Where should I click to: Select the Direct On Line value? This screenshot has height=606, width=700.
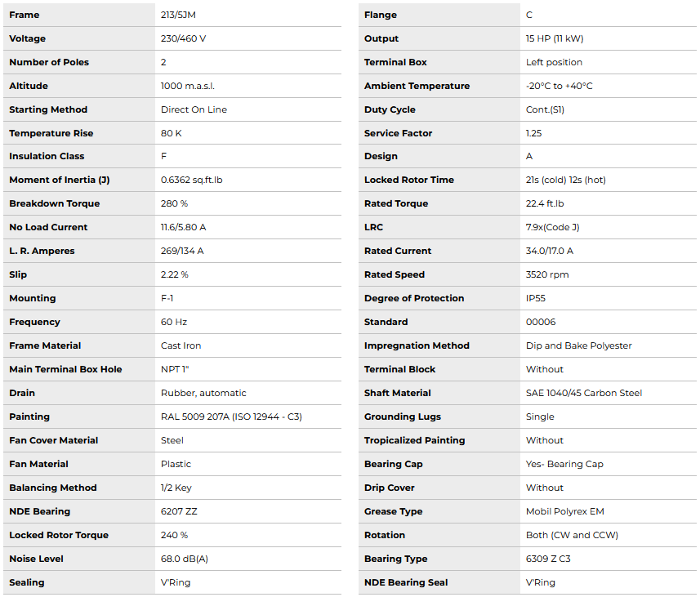tap(194, 109)
